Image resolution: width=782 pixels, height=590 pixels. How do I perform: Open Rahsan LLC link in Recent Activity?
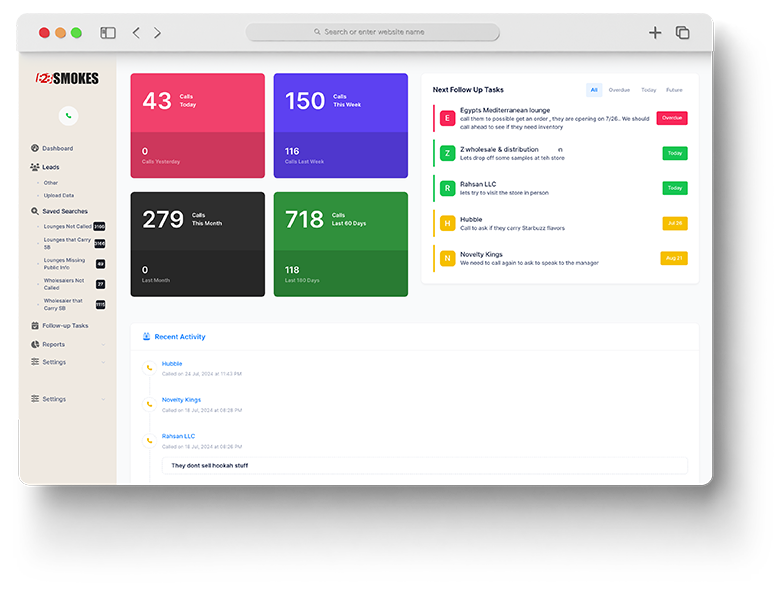click(x=178, y=436)
